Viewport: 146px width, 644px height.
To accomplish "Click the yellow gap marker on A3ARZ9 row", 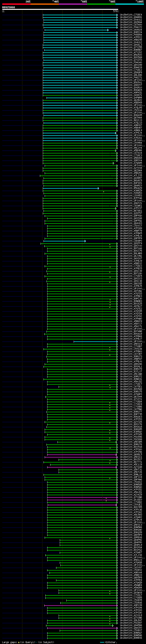I will [104, 191].
